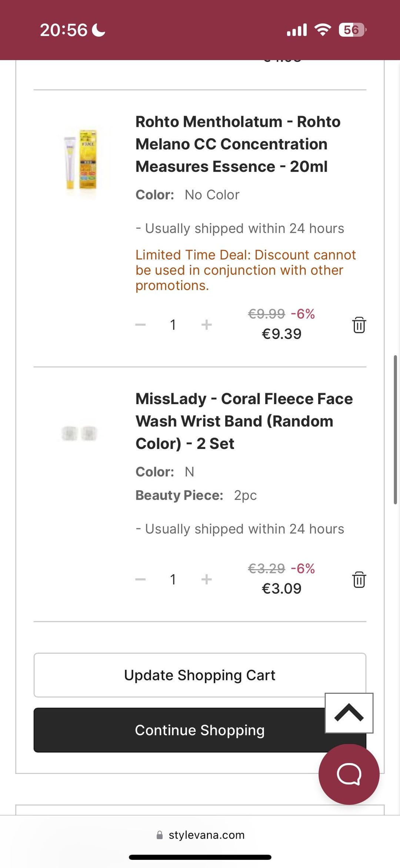Decrease MissLady Wrist Band quantity
Image resolution: width=400 pixels, height=868 pixels.
tap(140, 580)
